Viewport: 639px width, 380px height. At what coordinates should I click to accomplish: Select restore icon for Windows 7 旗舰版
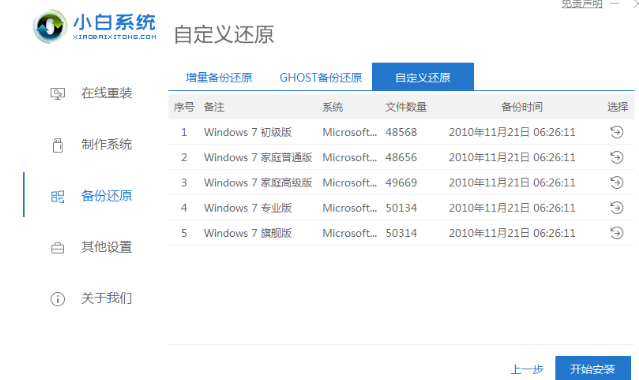[x=617, y=233]
